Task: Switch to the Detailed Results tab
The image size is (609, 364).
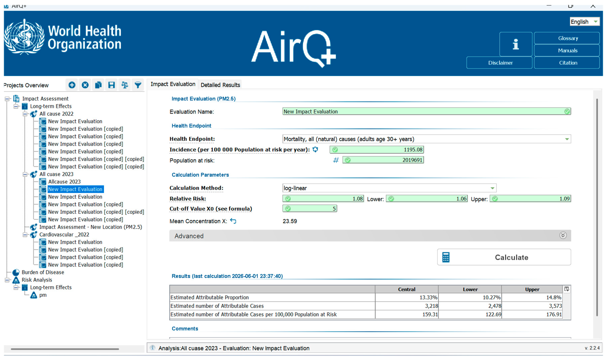Action: pos(220,85)
